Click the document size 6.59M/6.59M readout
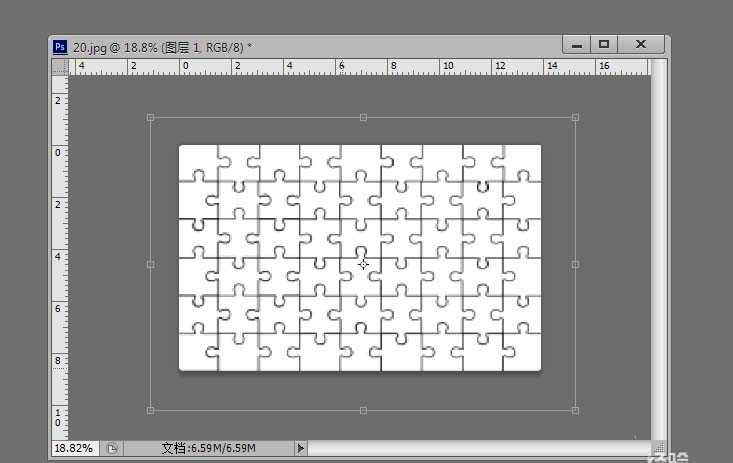733x463 pixels. 208,449
